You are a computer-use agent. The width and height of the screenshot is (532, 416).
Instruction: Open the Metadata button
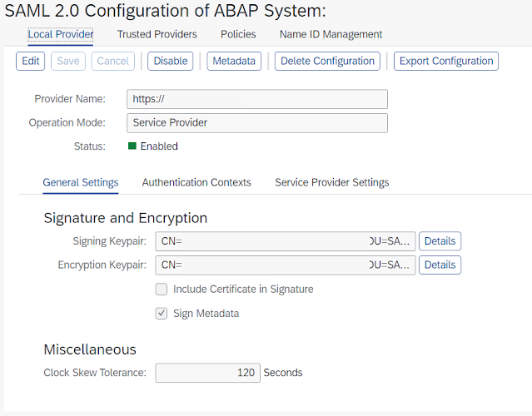(234, 61)
